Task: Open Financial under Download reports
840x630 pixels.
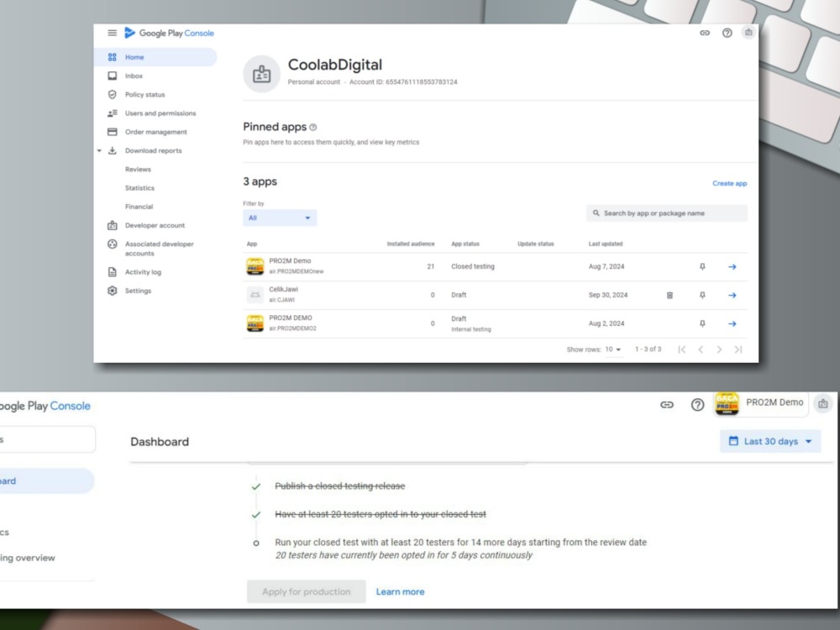Action: pos(139,207)
